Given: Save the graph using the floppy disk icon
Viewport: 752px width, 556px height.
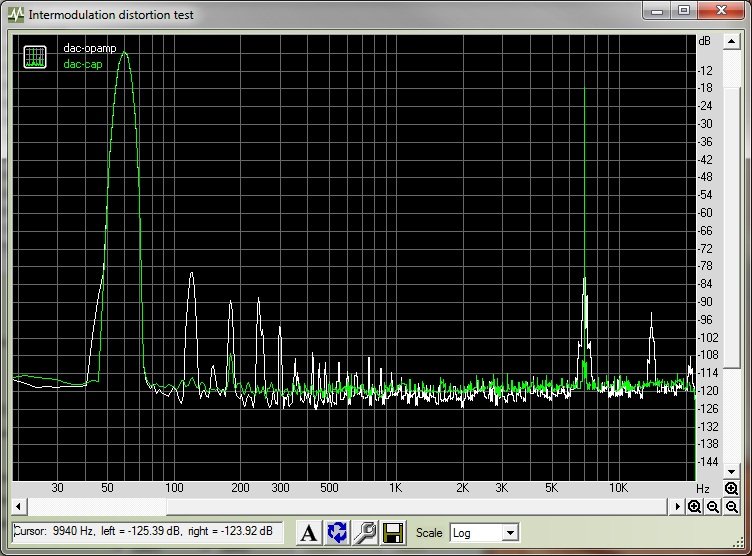Looking at the screenshot, I should (x=393, y=533).
